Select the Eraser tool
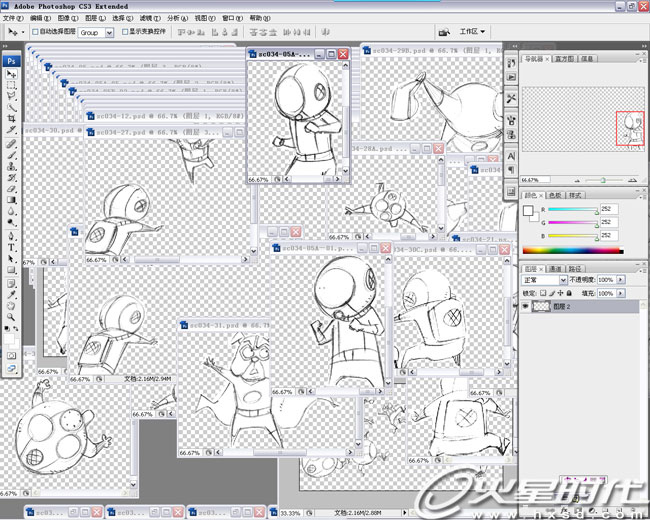 (x=11, y=189)
